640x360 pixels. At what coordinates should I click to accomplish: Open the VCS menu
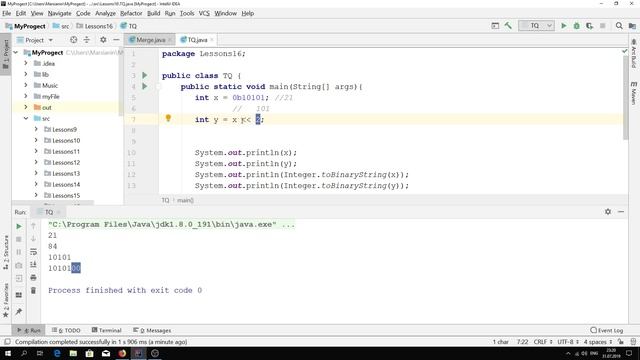[204, 13]
